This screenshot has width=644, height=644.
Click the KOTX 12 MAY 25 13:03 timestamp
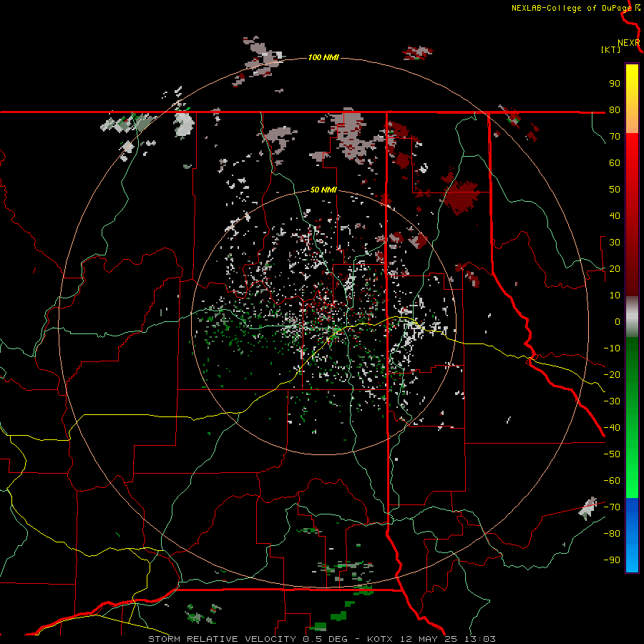click(431, 639)
